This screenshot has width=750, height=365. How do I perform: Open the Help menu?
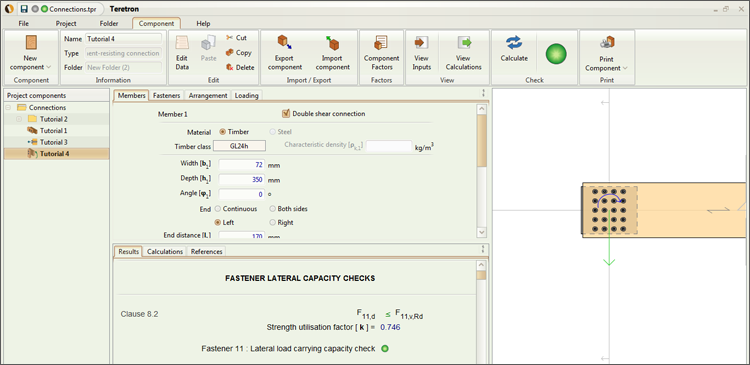point(203,23)
